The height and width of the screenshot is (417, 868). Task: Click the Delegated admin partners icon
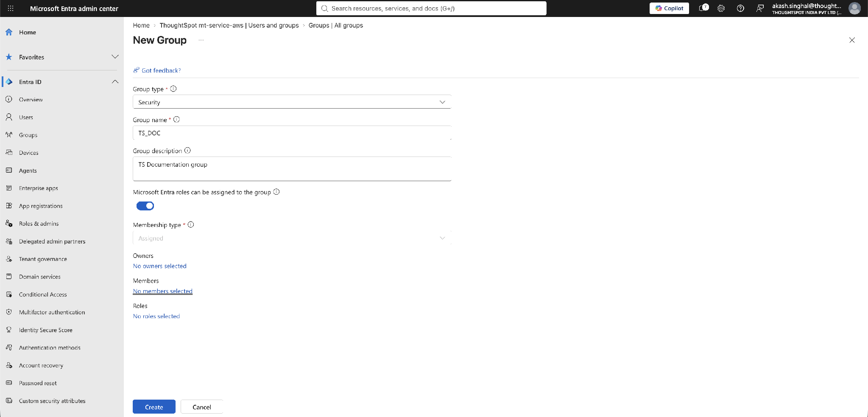(x=9, y=241)
